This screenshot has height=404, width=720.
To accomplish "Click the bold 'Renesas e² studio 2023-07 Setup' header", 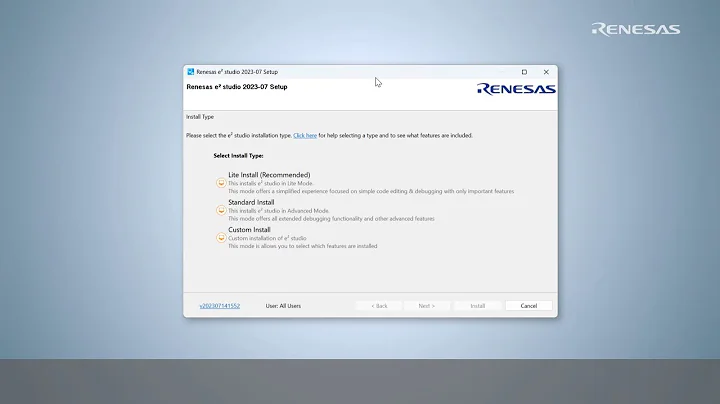I will click(x=237, y=87).
